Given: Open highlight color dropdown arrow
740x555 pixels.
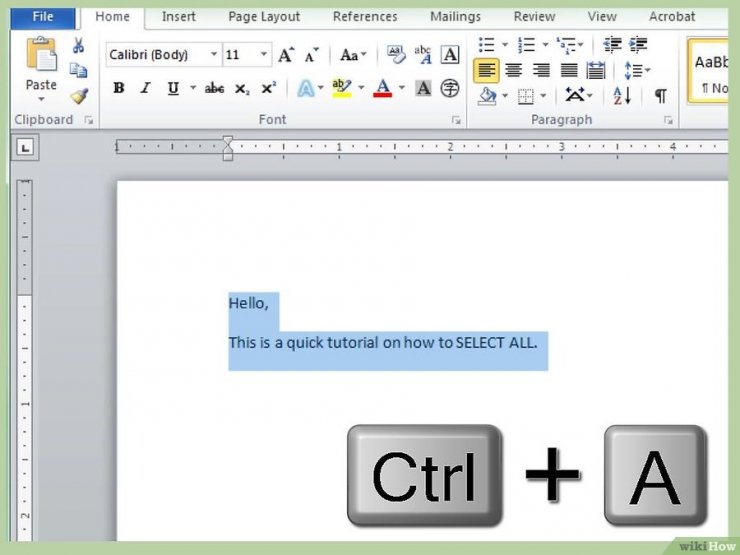Looking at the screenshot, I should (x=361, y=88).
